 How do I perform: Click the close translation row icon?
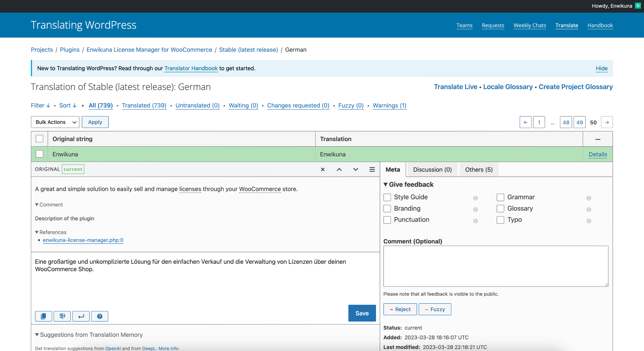(x=323, y=169)
